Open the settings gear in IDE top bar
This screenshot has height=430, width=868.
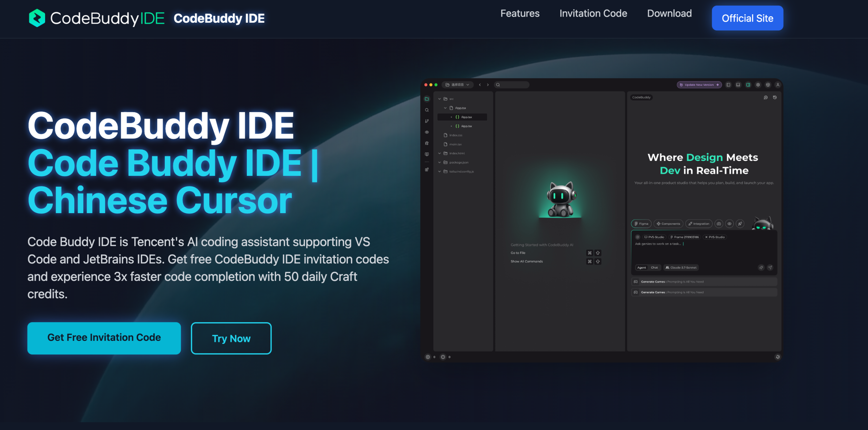point(758,85)
